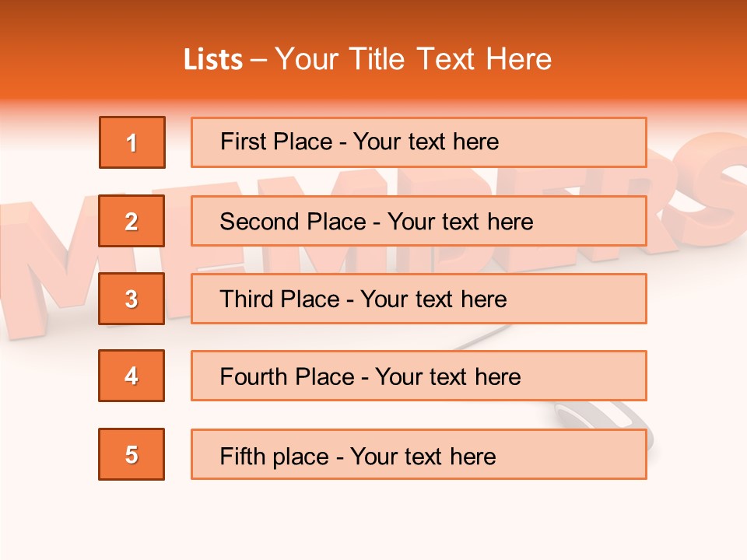Select the number 2 orange box

[132, 221]
